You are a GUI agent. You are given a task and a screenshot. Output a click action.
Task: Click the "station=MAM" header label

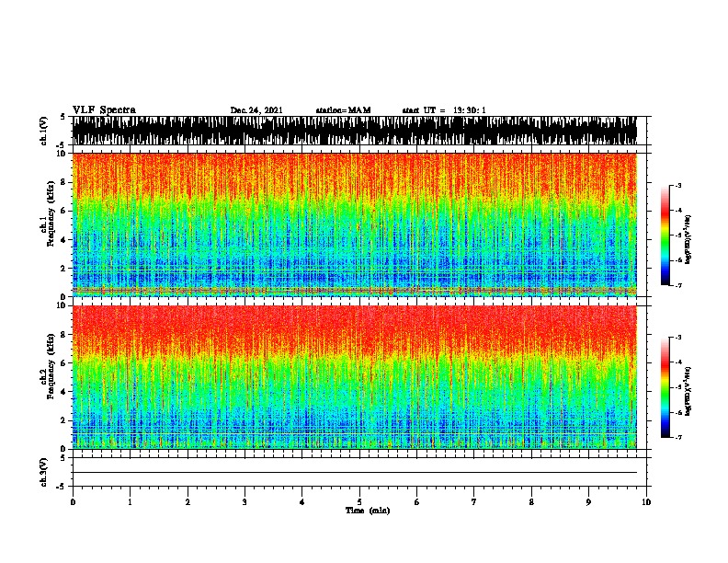343,110
